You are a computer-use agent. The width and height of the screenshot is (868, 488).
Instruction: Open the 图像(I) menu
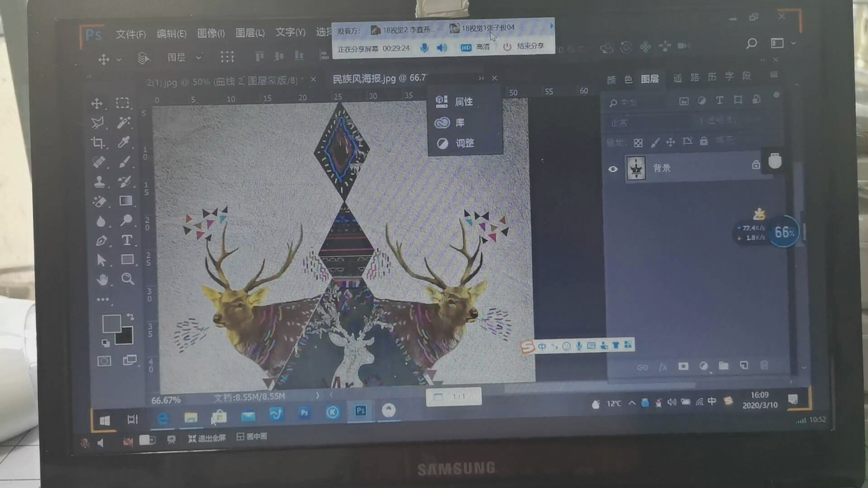(211, 33)
